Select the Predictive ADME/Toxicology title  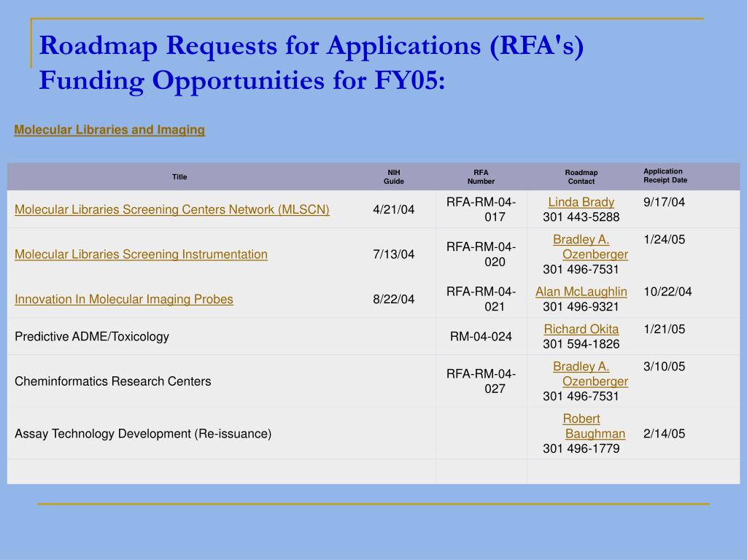(92, 337)
